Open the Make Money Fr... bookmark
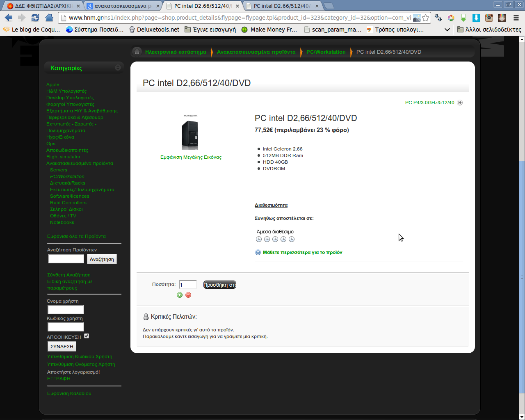This screenshot has height=420, width=525. [269, 30]
